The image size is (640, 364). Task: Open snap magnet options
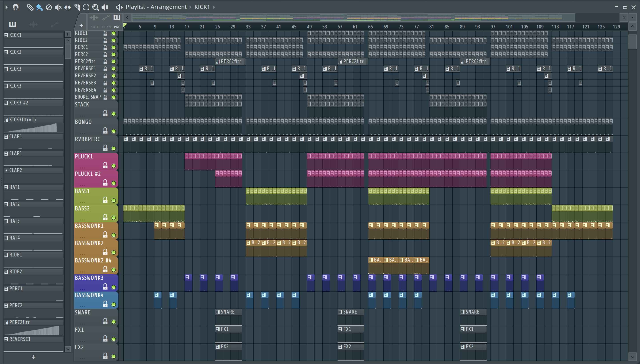(x=16, y=7)
